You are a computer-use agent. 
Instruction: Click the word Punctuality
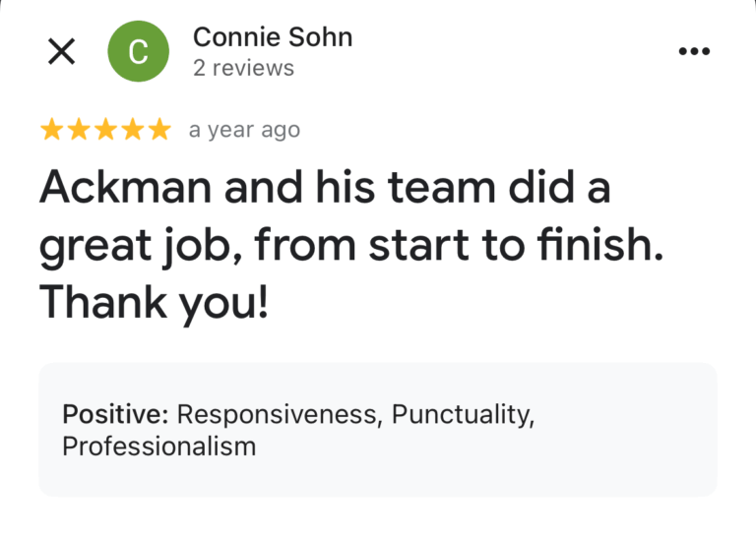pos(464,414)
